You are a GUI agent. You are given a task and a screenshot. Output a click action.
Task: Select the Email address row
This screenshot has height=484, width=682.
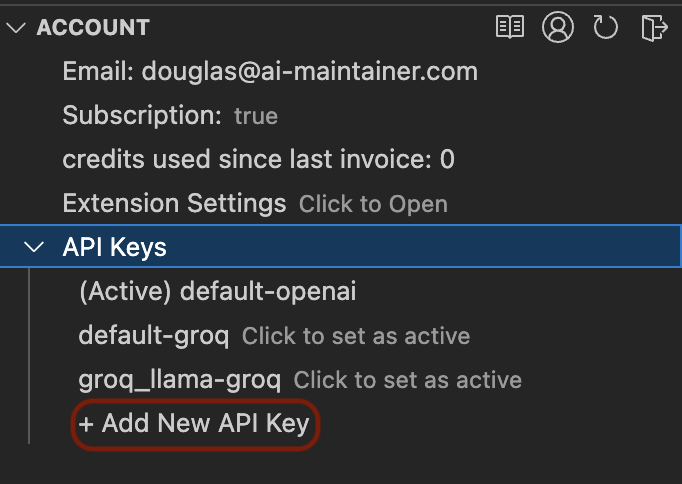[x=270, y=71]
